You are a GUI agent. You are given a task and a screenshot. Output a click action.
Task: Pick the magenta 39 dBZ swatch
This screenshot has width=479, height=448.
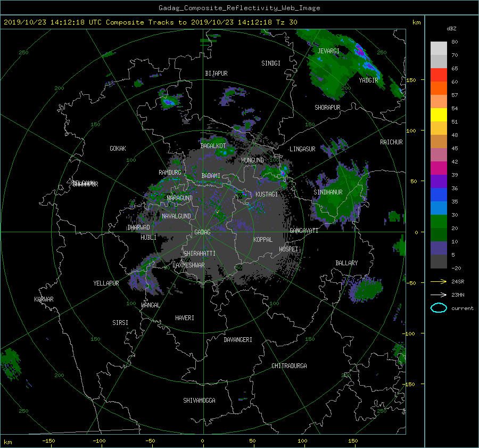point(439,168)
